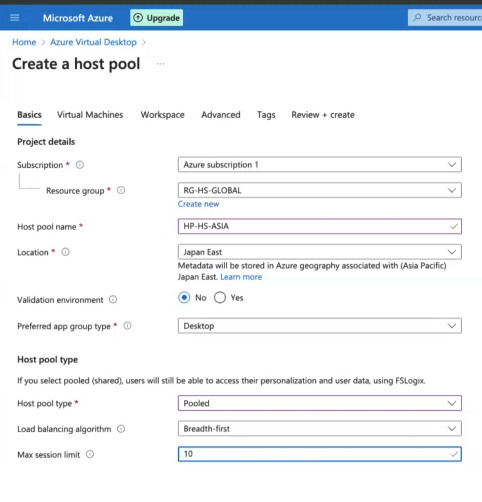This screenshot has width=482, height=502.
Task: Switch to the Basics tab
Action: click(29, 115)
